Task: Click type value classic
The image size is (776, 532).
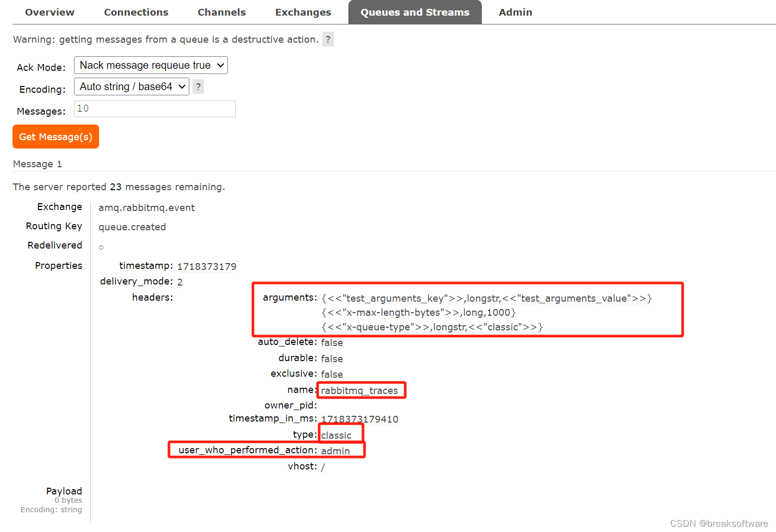Action: [x=336, y=435]
